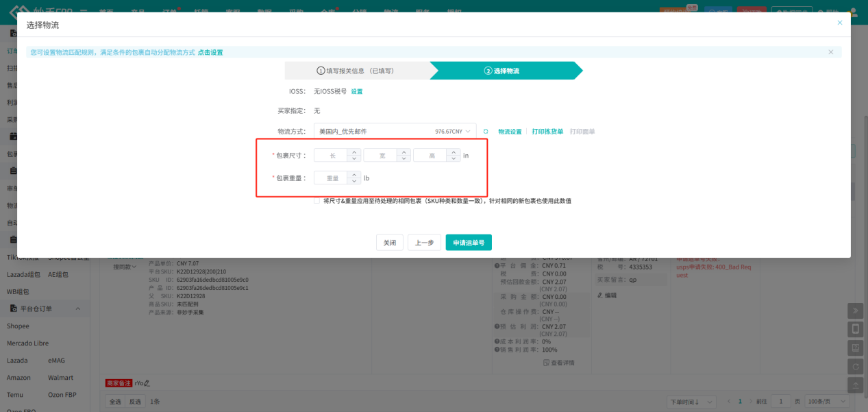Dismiss the logistics rule tip banner

point(831,52)
